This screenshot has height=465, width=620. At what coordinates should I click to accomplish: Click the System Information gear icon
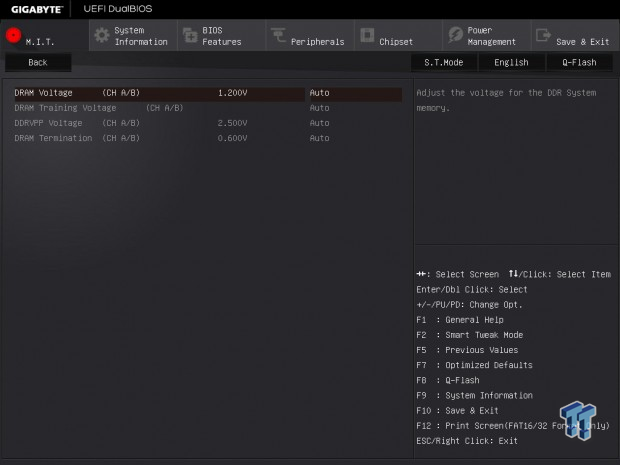102,35
